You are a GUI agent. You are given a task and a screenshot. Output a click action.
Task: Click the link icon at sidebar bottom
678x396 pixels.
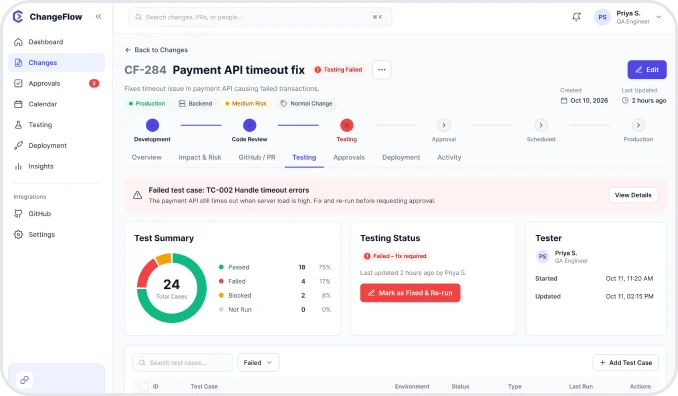point(24,380)
